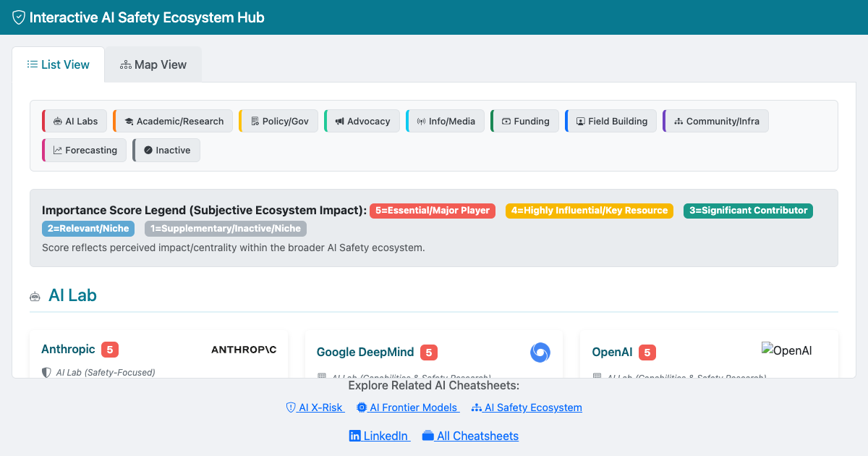Toggle the Info/Media filter
The height and width of the screenshot is (456, 868).
coord(446,121)
